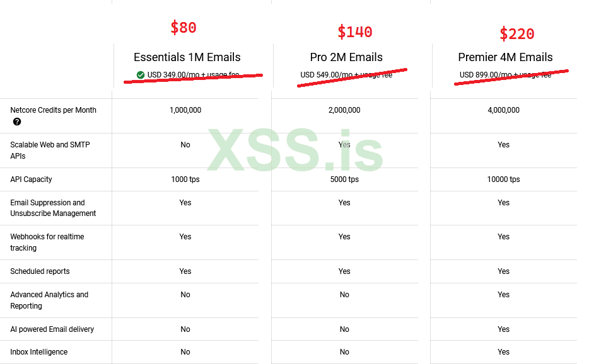Select the Pro 2M Emails plan heading
The image size is (589, 364).
pyautogui.click(x=346, y=57)
